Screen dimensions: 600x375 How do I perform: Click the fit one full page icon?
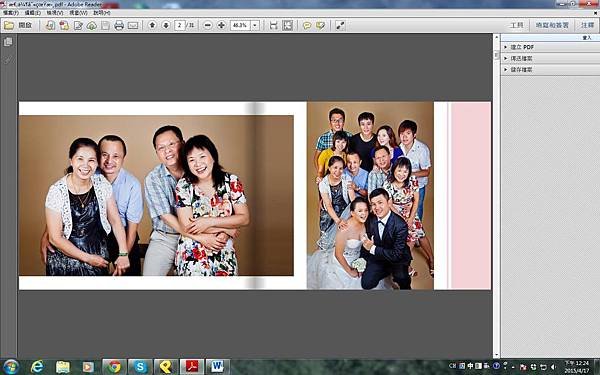click(287, 25)
